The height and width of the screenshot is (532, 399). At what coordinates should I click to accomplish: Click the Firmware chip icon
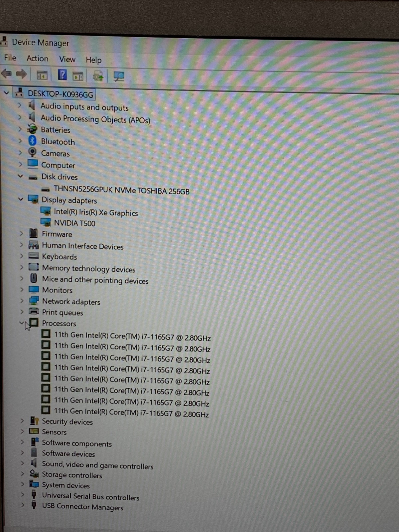point(34,233)
